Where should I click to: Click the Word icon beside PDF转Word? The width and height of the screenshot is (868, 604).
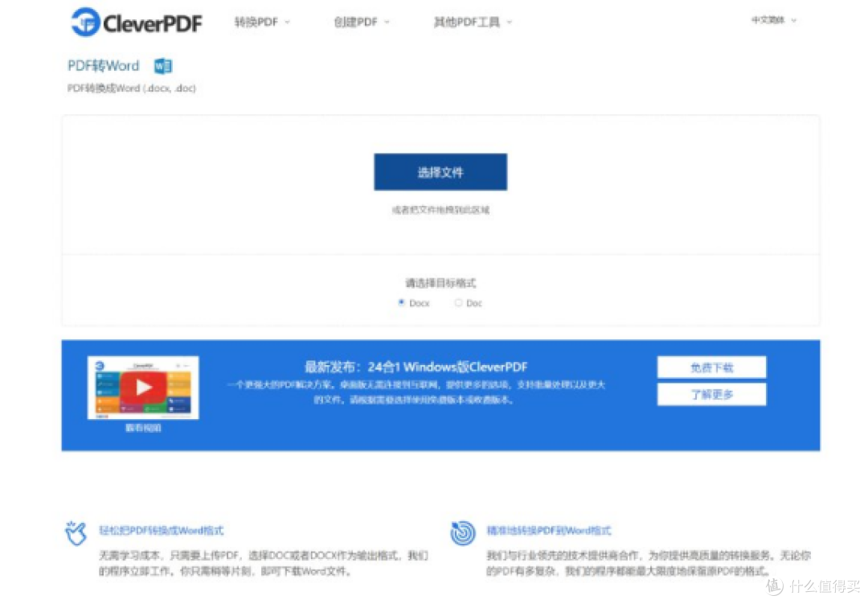162,66
